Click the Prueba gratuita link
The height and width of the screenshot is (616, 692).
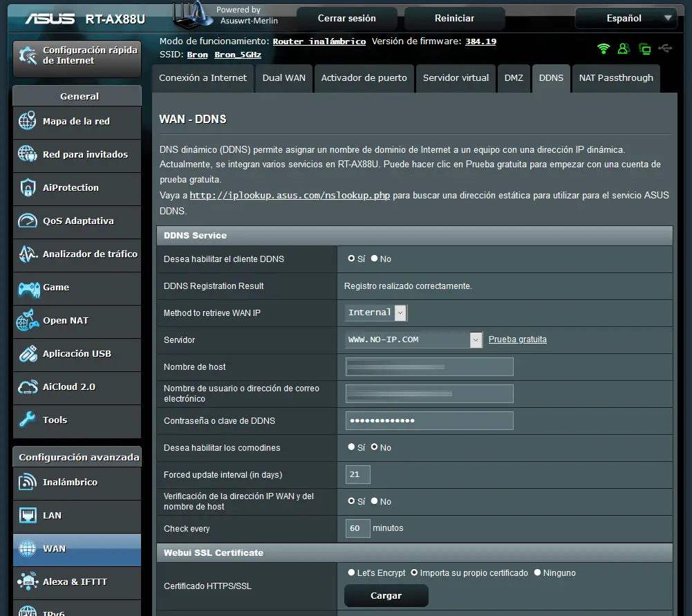coord(517,339)
